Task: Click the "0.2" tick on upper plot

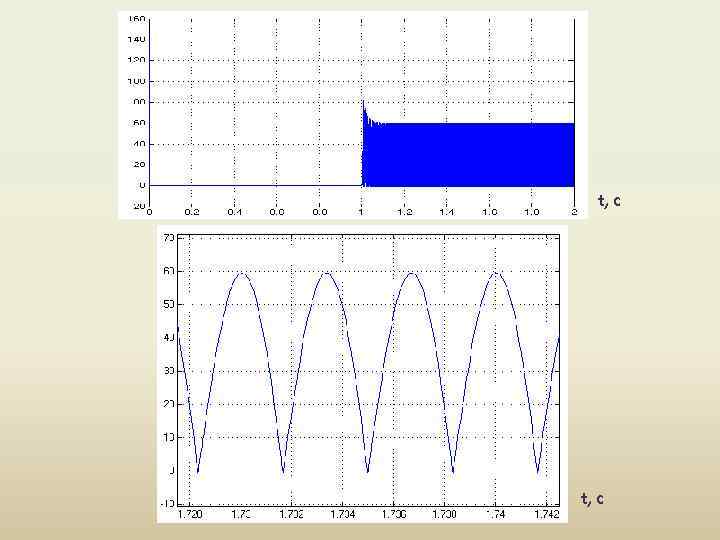Action: (x=192, y=212)
